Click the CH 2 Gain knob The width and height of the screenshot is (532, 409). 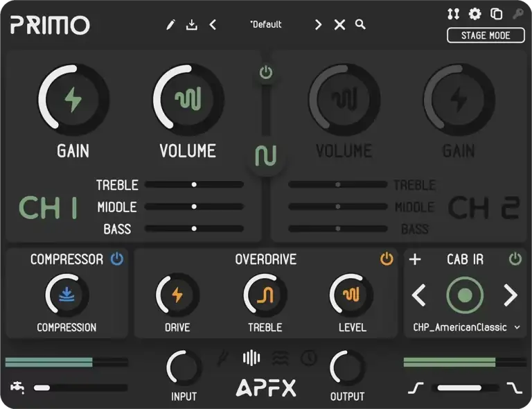(459, 99)
